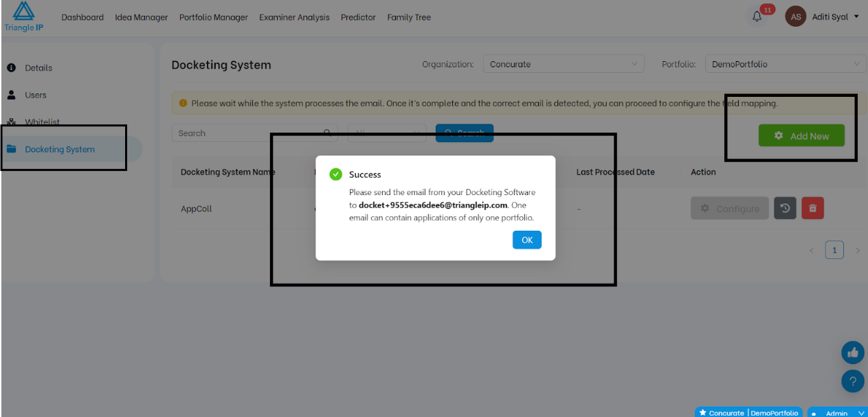The width and height of the screenshot is (868, 417).
Task: Click the Add New button
Action: coord(801,136)
